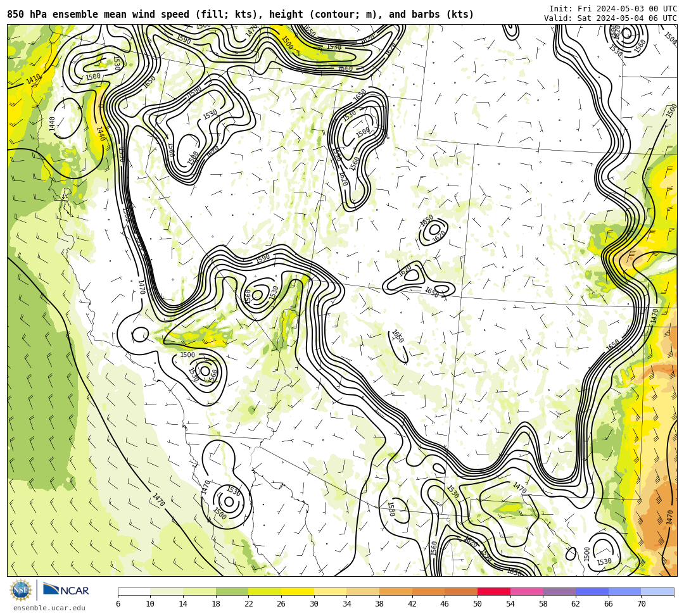Pick the purple 58–62 kts legend swatch
This screenshot has height=616, width=684.
559,591
